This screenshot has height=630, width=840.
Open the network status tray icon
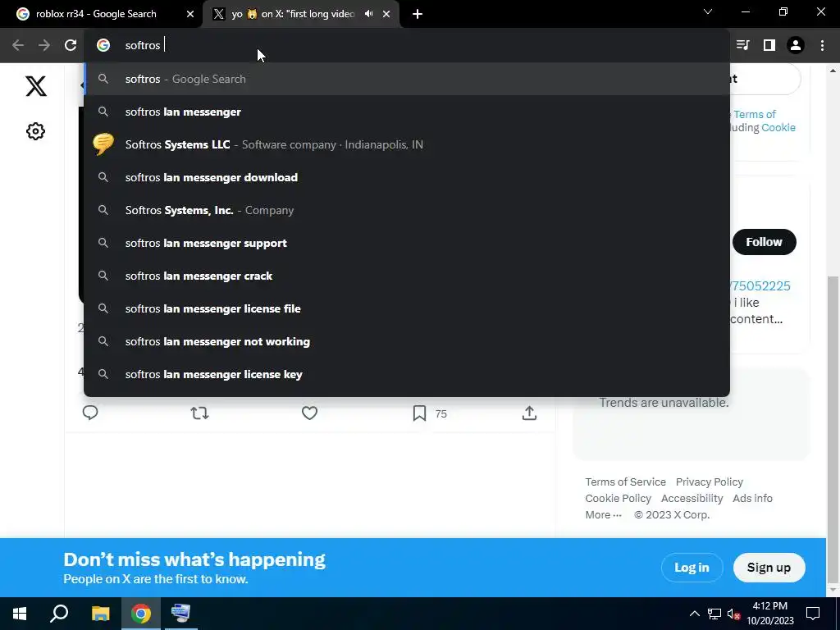[714, 614]
